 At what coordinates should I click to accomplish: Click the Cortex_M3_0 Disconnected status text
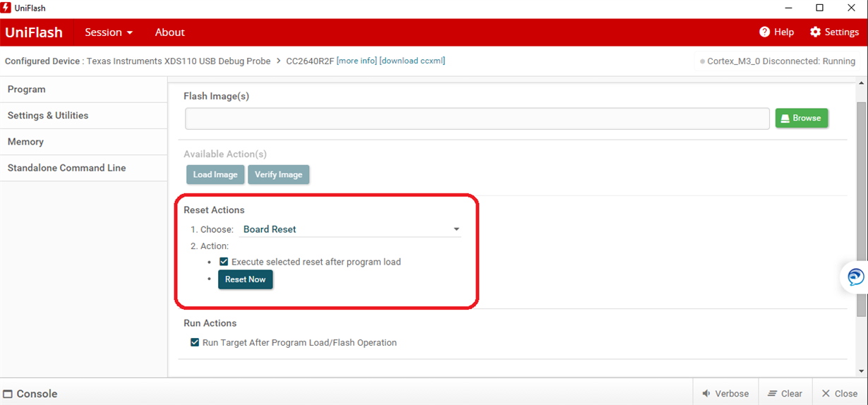pyautogui.click(x=781, y=61)
